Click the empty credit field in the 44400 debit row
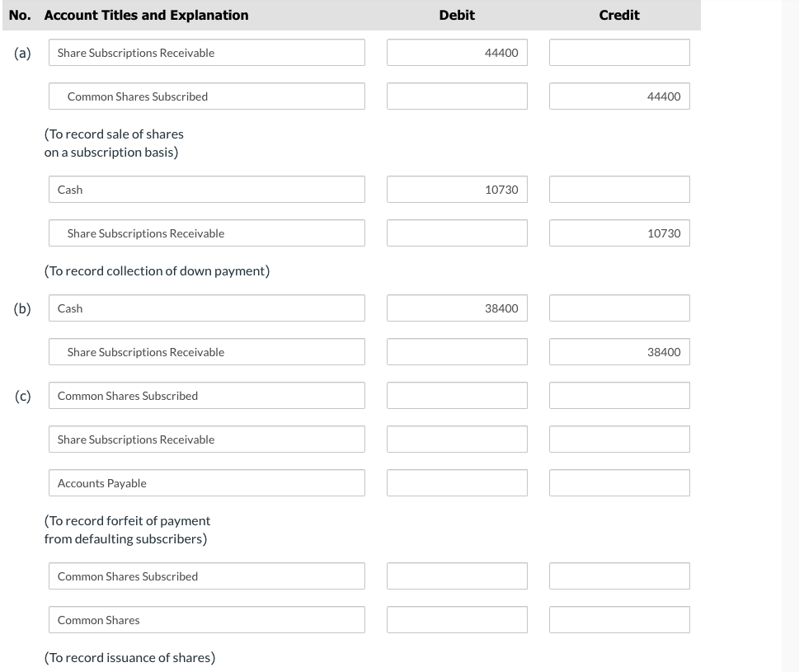The height and width of the screenshot is (672, 799). point(619,53)
